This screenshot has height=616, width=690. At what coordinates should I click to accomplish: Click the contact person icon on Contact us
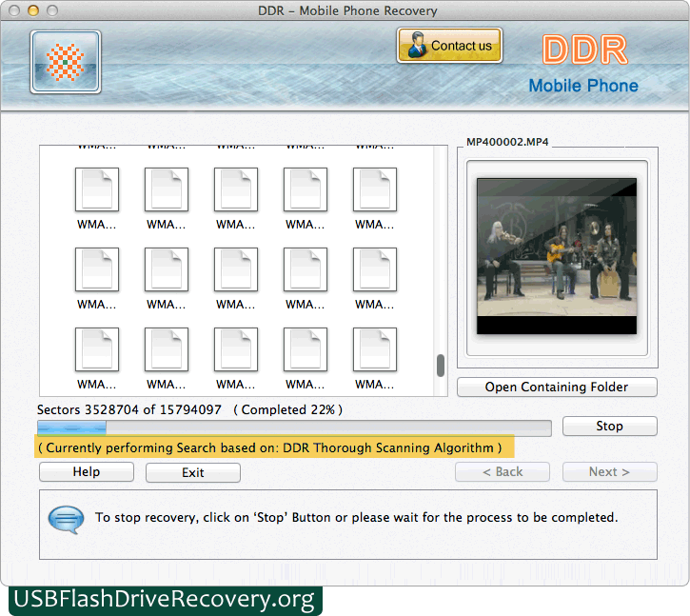[416, 45]
